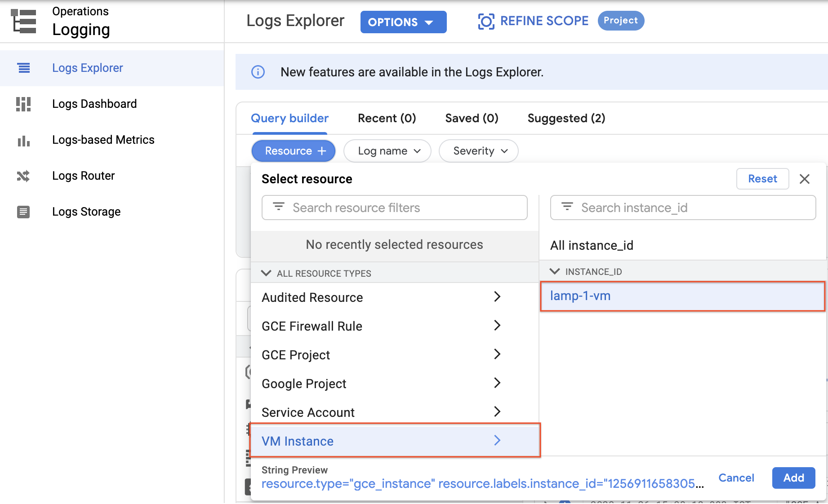Click the Logs Dashboard sidebar icon
828x504 pixels.
[x=23, y=104]
